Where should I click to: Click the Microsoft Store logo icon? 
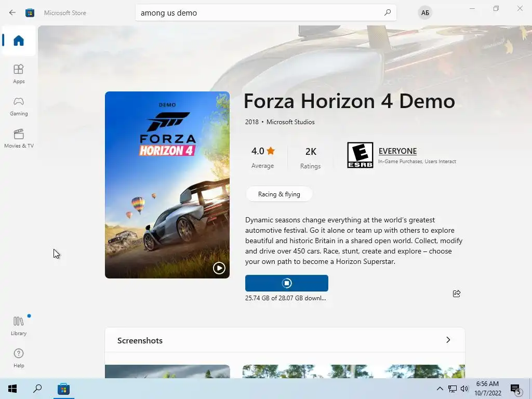tap(30, 13)
